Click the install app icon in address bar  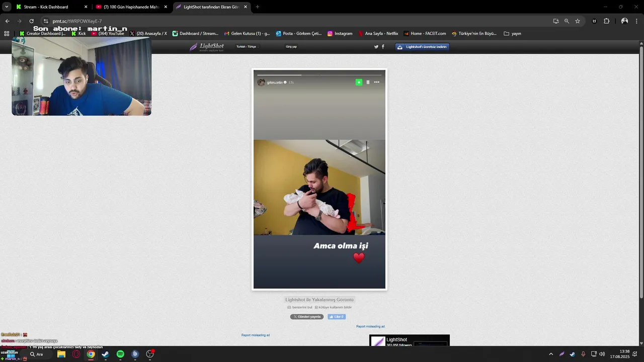pos(556,21)
